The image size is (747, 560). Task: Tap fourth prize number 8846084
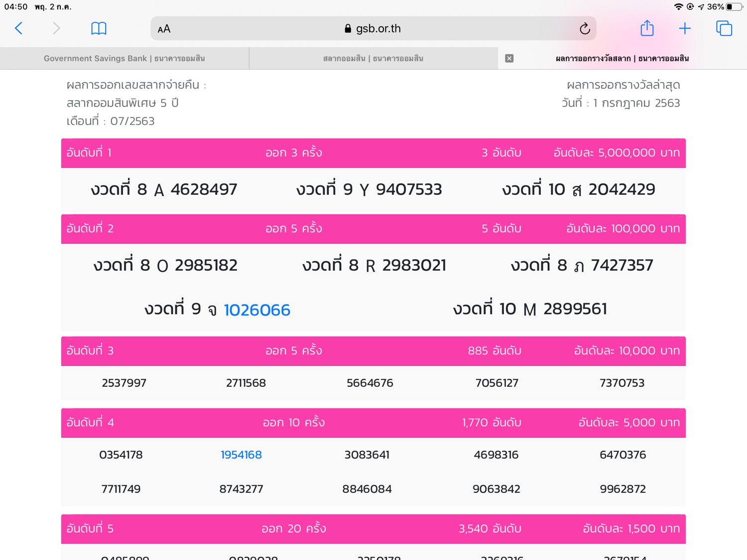pyautogui.click(x=367, y=489)
